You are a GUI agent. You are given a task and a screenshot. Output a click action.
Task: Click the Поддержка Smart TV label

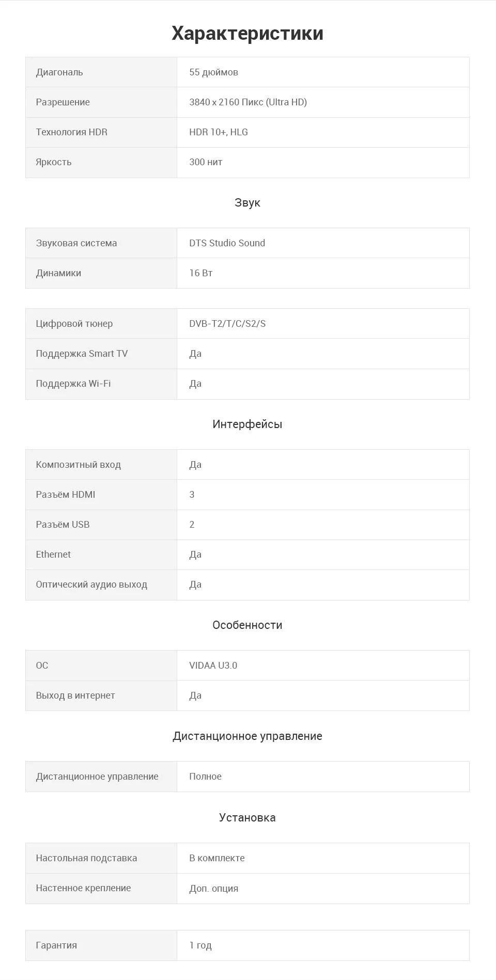82,354
